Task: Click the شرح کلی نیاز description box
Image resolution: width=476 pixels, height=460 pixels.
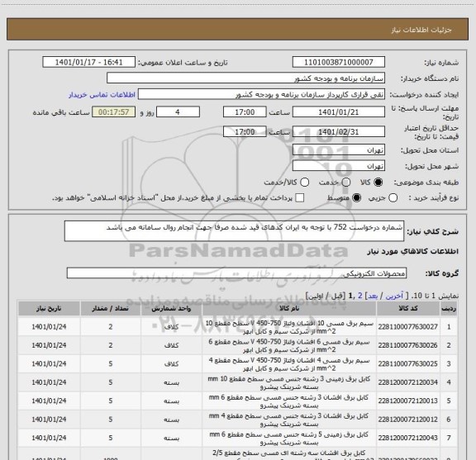Action: (x=234, y=231)
